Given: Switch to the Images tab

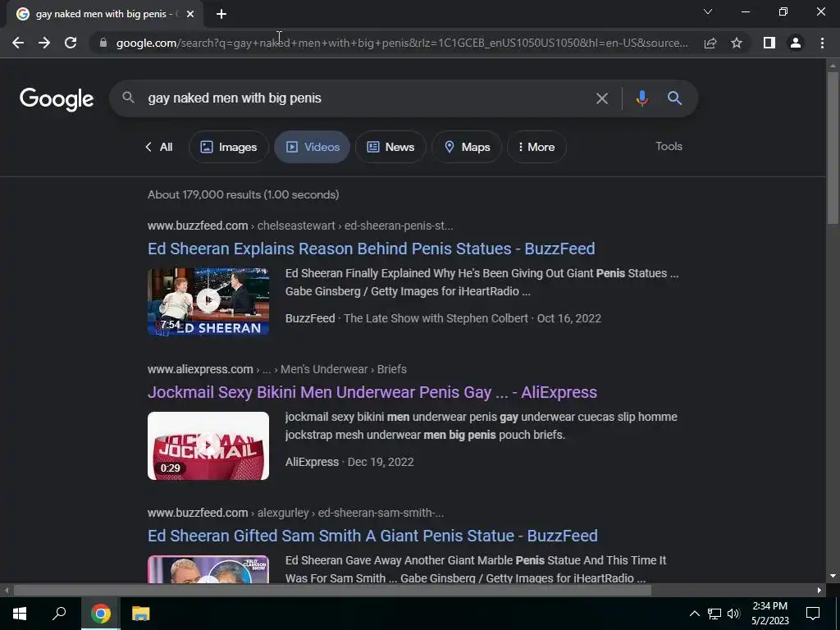Looking at the screenshot, I should 229,147.
